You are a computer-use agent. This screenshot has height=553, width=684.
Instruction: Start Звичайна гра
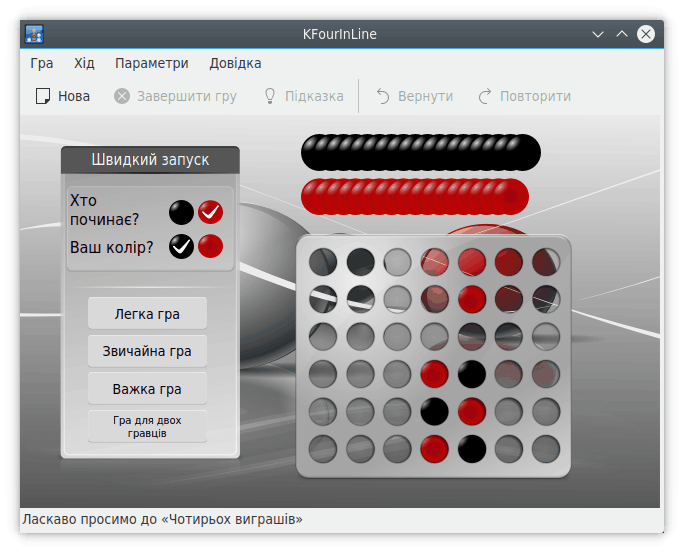click(147, 351)
